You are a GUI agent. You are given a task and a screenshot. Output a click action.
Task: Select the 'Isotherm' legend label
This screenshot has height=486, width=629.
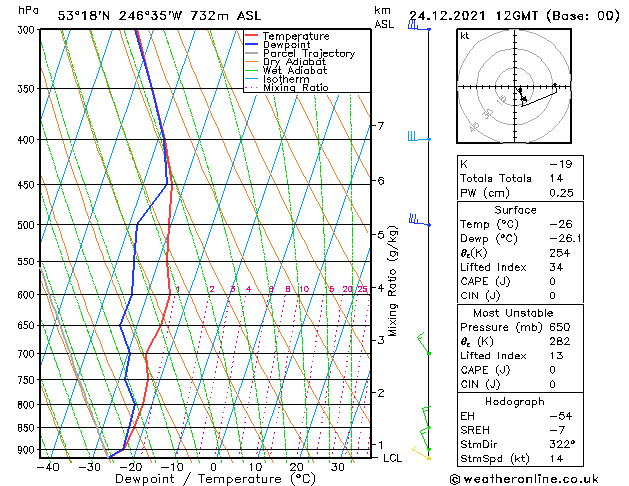[x=286, y=79]
